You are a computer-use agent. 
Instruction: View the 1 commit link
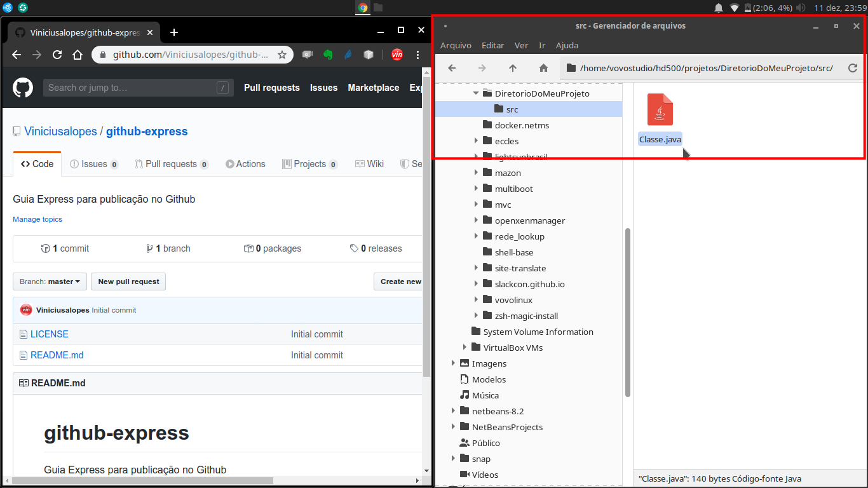click(65, 248)
